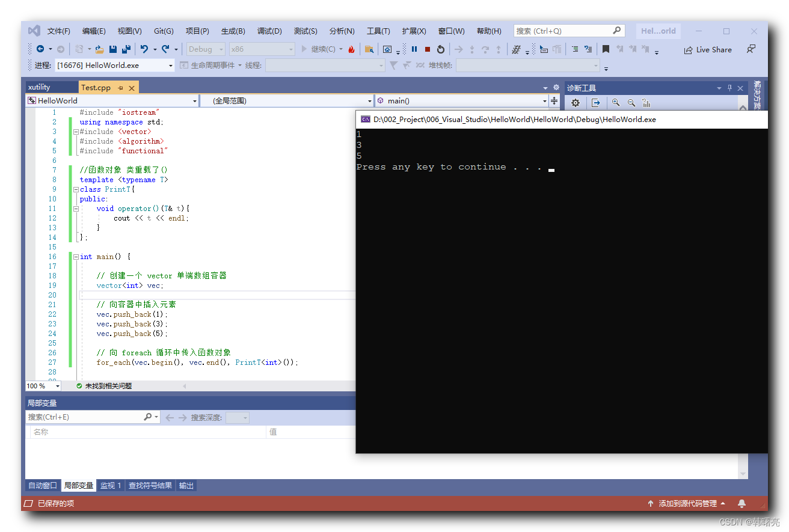Open diagnostic tools settings via the gear icon
This screenshot has height=532, width=789.
click(x=575, y=103)
